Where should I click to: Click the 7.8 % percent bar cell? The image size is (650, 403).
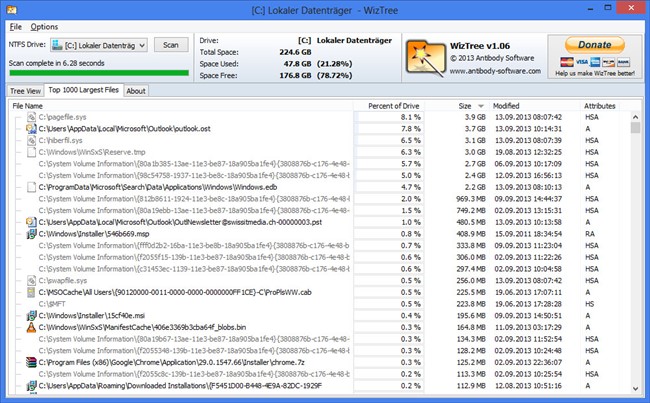pyautogui.click(x=389, y=129)
